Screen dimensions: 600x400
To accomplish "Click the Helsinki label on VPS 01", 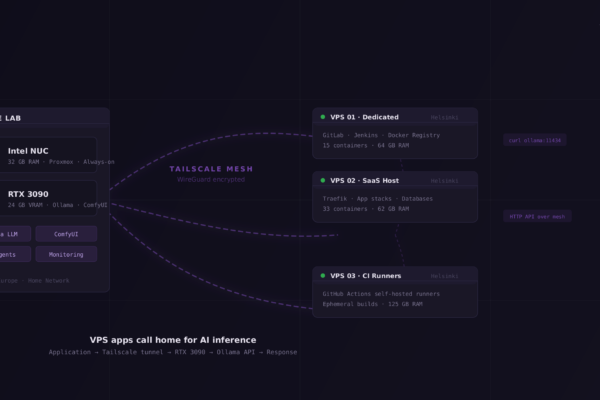I will point(444,117).
